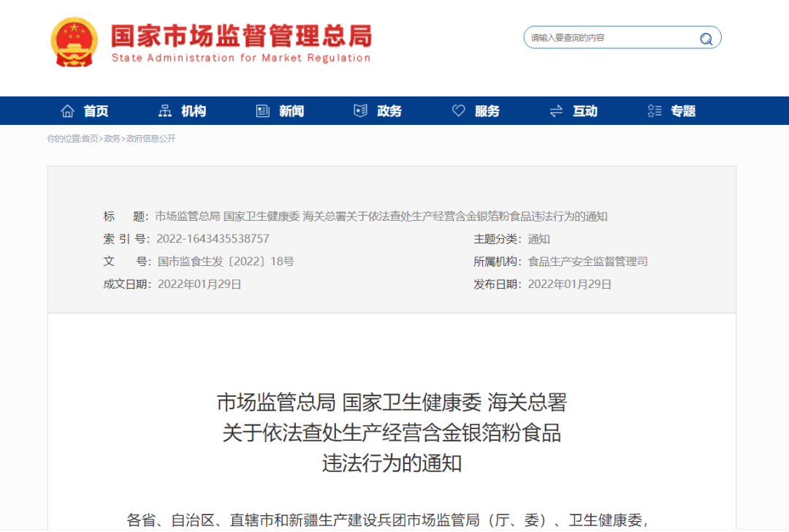The width and height of the screenshot is (789, 532).
Task: Click the search magnifier icon
Action: pos(706,39)
